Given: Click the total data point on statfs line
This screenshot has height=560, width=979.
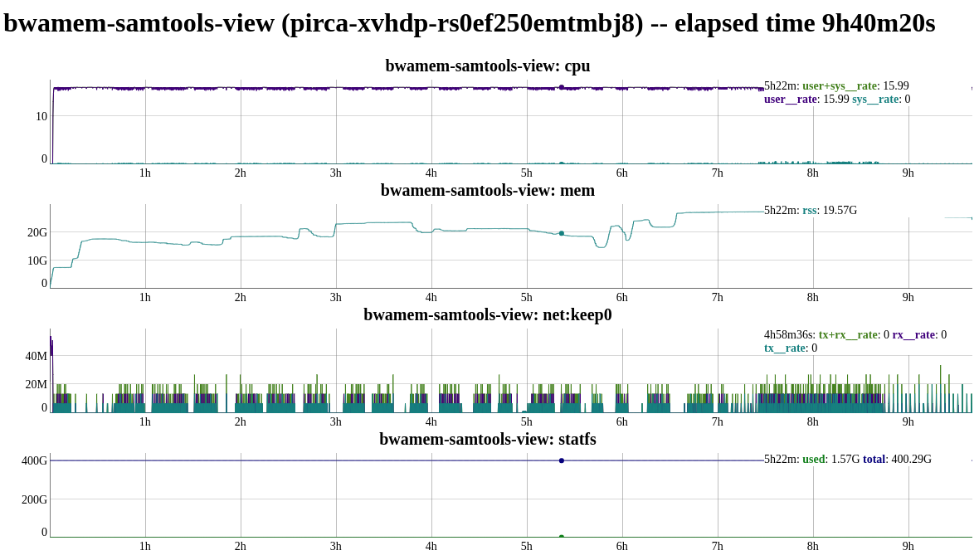Looking at the screenshot, I should tap(562, 460).
